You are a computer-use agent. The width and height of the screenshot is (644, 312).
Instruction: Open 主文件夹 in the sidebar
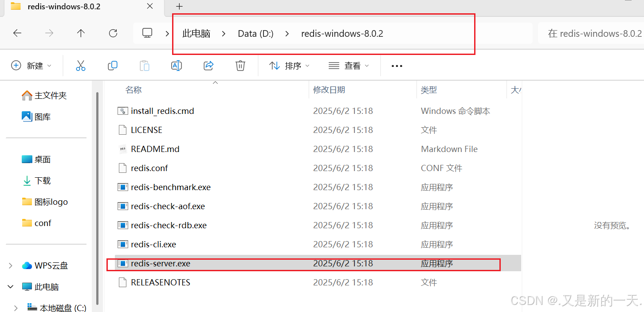(44, 95)
